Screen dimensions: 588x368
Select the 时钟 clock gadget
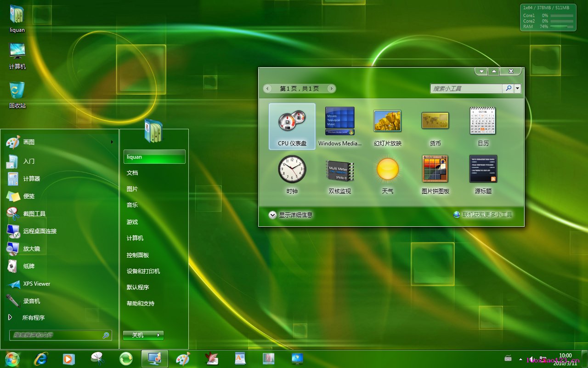(x=292, y=169)
